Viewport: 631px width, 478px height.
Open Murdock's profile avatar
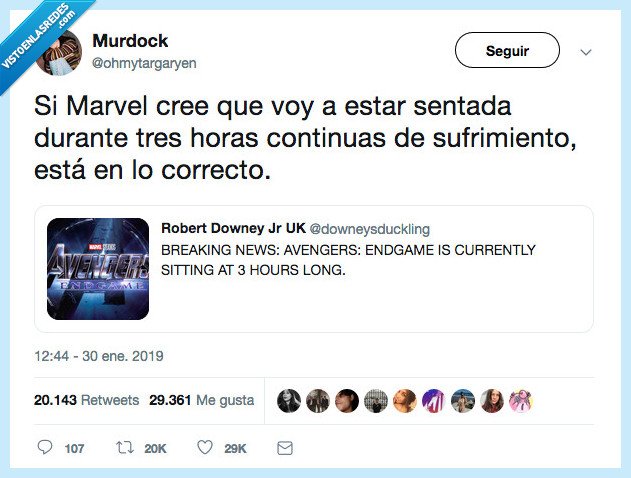coord(60,52)
